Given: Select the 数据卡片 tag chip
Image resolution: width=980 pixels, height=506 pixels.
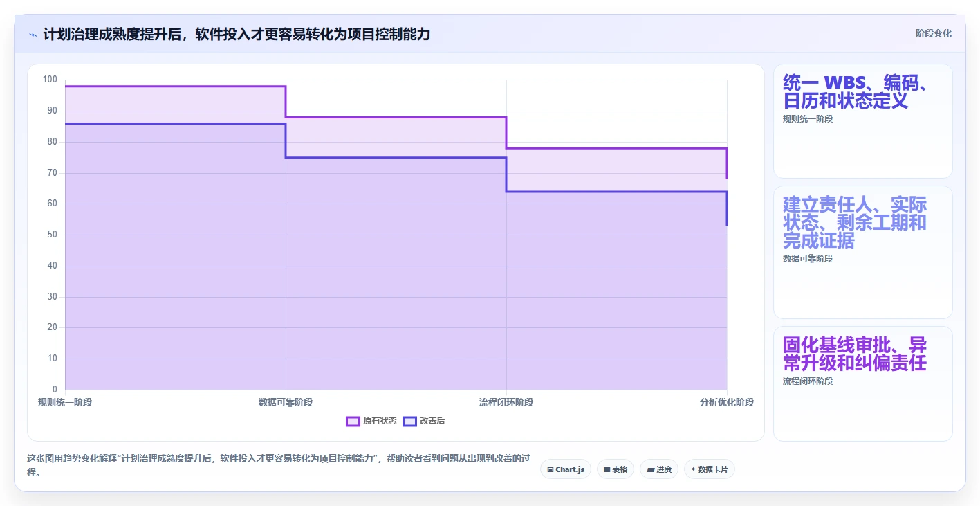Looking at the screenshot, I should pos(710,469).
